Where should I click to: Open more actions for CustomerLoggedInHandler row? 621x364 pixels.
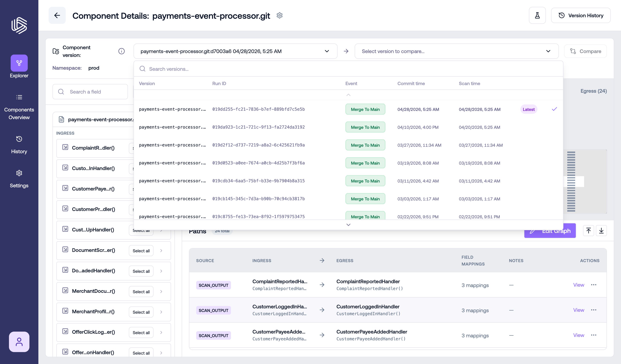(593, 310)
